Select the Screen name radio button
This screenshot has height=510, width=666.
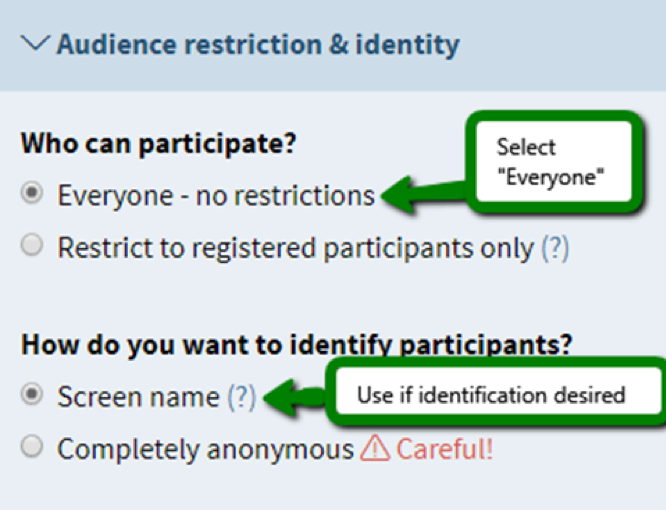pyautogui.click(x=33, y=395)
